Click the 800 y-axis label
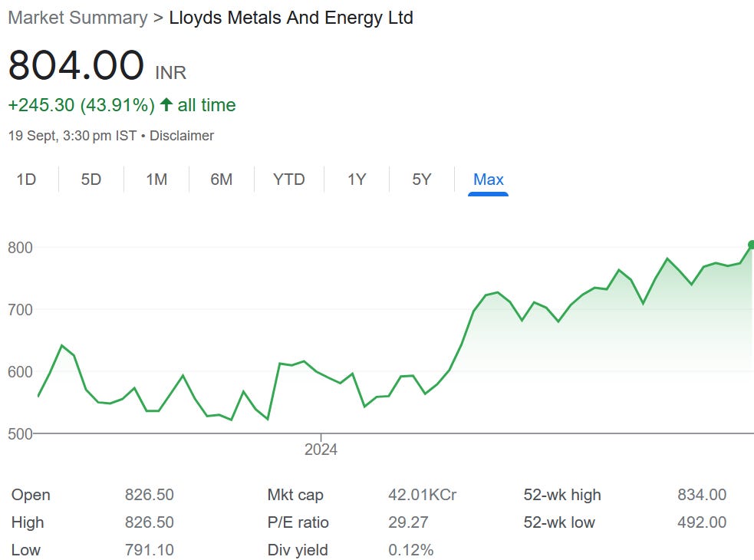This screenshot has width=754, height=560. click(x=20, y=247)
